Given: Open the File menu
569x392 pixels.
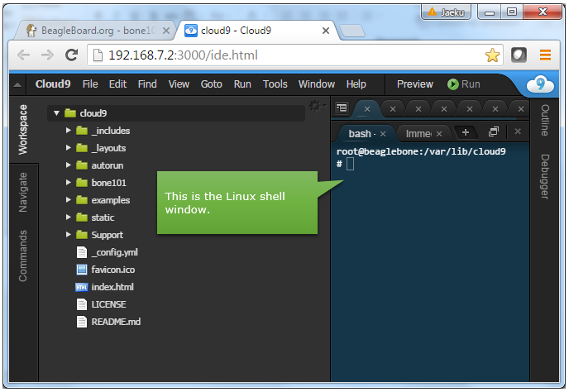Looking at the screenshot, I should pyautogui.click(x=90, y=84).
